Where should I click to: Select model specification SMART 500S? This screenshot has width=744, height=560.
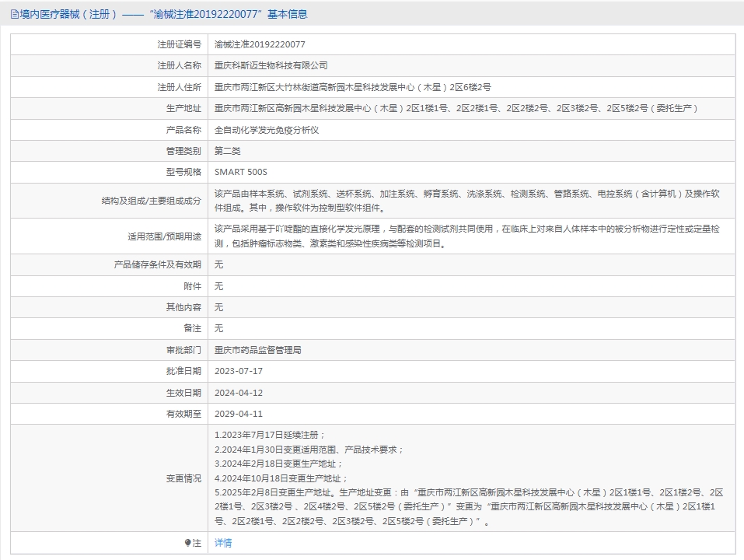(x=241, y=172)
